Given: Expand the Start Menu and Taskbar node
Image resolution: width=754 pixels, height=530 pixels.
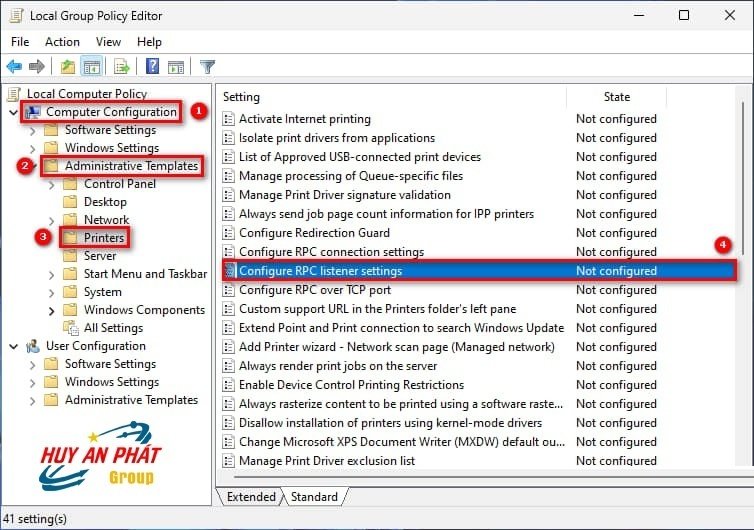Looking at the screenshot, I should tap(51, 275).
